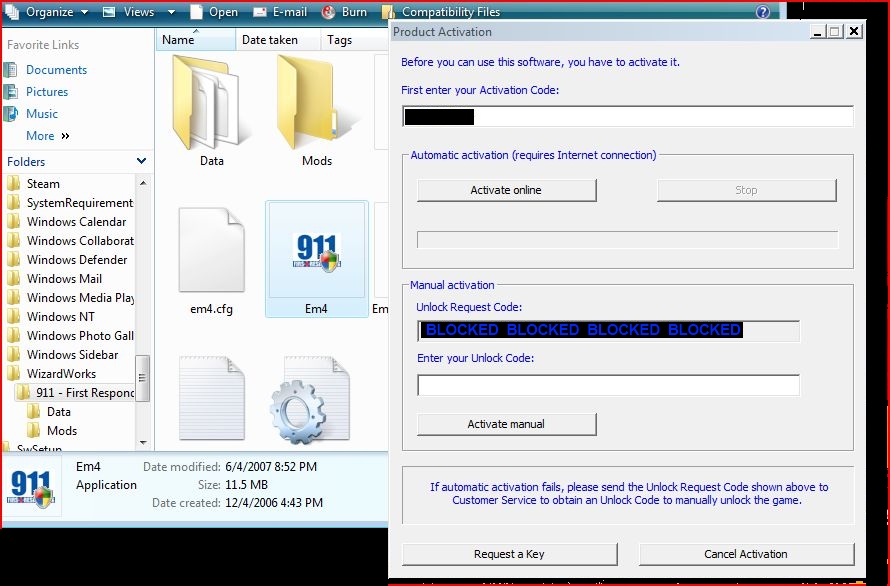Select 911 - First Responders folder in tree

(x=85, y=393)
